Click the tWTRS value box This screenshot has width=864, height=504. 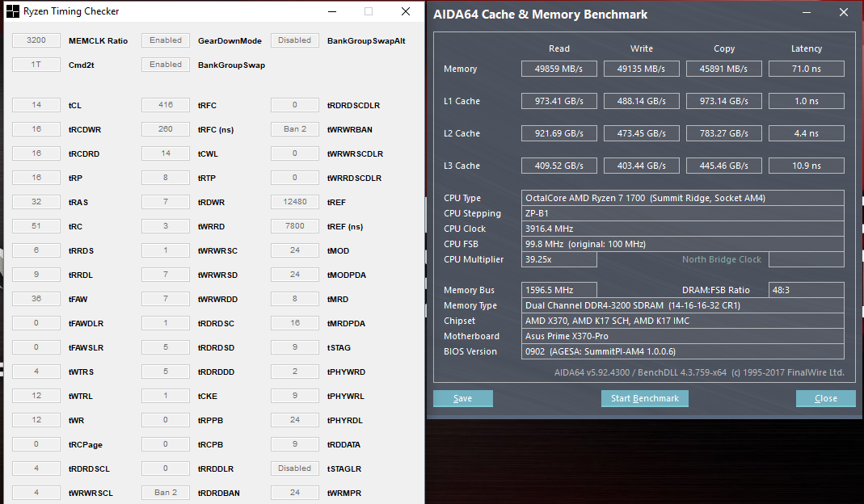point(36,372)
